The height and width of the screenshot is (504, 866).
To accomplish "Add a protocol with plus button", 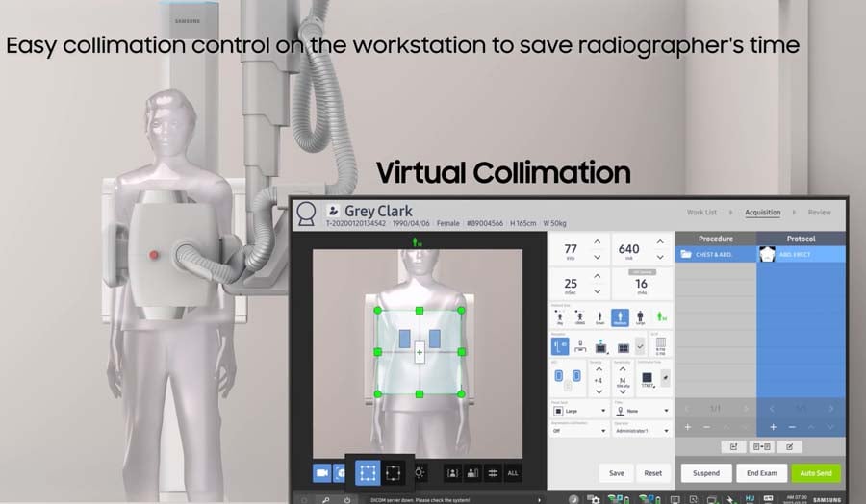I will [774, 427].
